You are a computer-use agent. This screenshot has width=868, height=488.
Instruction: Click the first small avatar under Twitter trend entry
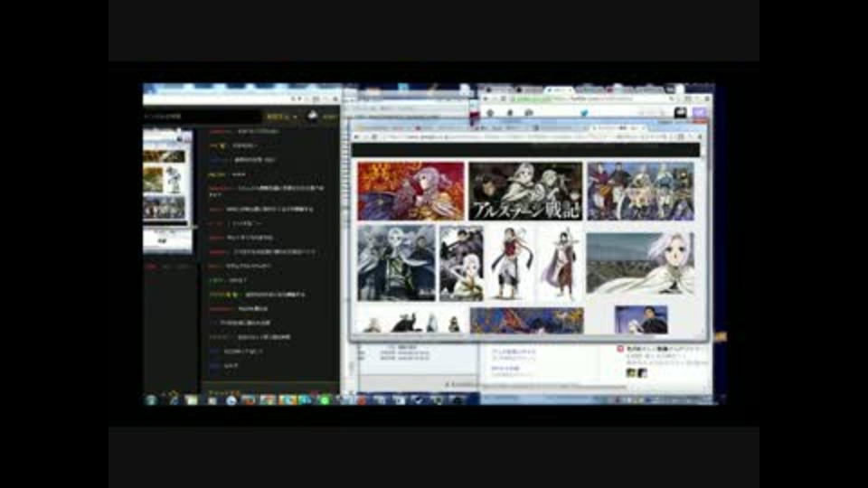[x=630, y=373]
